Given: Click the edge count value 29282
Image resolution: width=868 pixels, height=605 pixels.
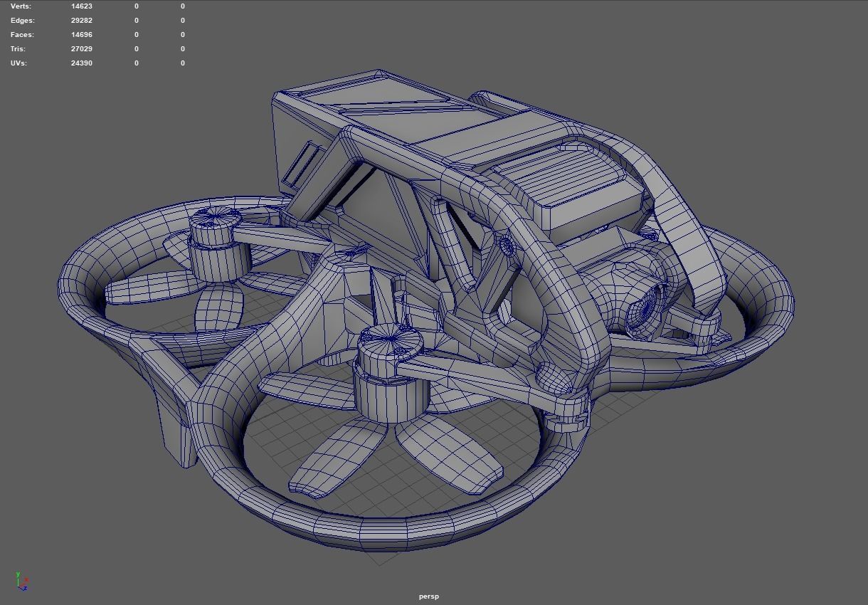Looking at the screenshot, I should click(82, 20).
